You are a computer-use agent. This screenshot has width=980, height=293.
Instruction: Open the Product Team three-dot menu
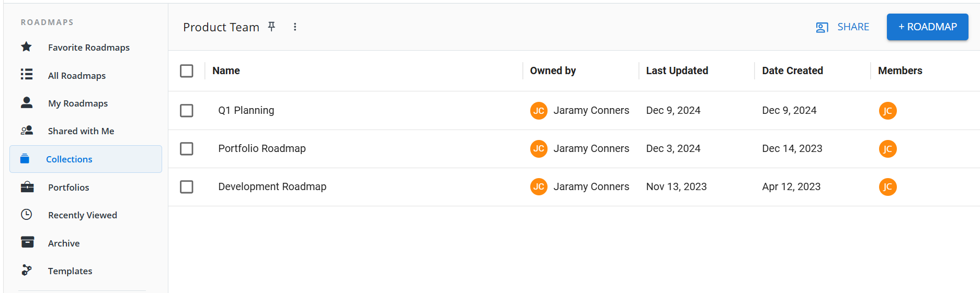295,27
